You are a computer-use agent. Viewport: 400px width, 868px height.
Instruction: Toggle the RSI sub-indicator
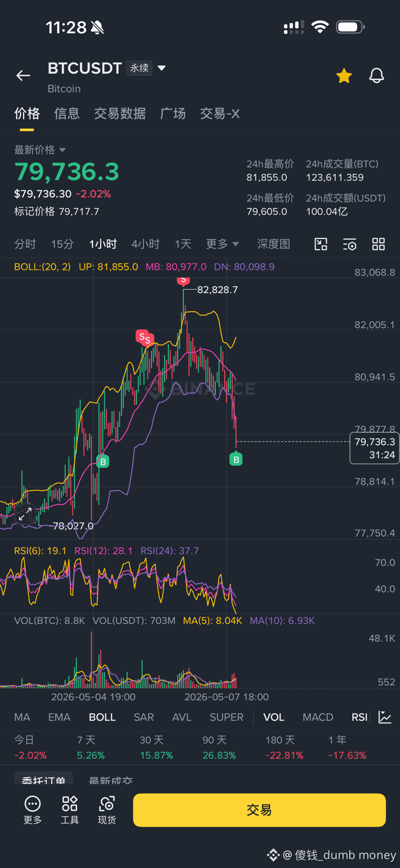point(359,717)
